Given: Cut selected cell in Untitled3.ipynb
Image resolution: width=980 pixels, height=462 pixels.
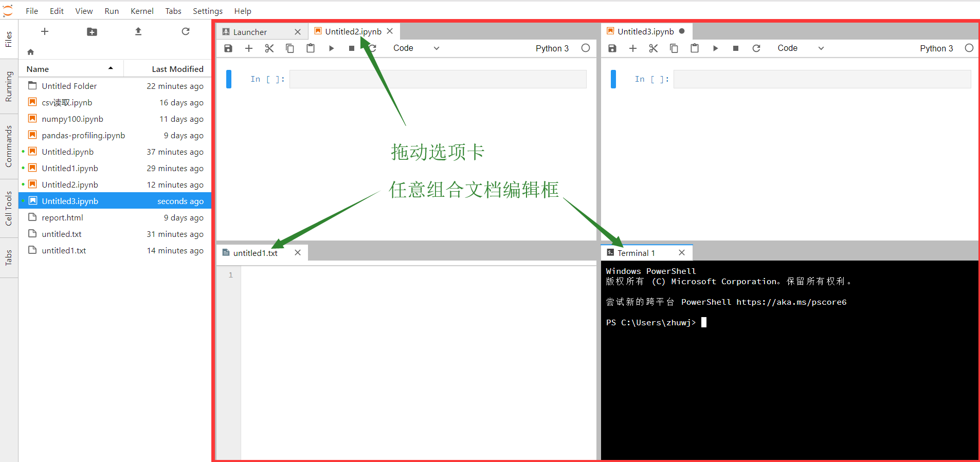Looking at the screenshot, I should (654, 48).
